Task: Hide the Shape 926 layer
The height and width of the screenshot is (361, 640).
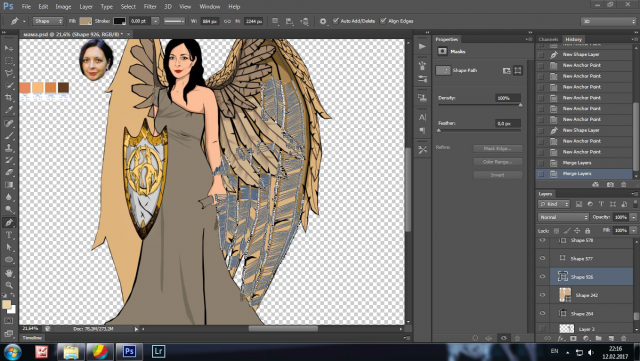Action: pyautogui.click(x=542, y=276)
